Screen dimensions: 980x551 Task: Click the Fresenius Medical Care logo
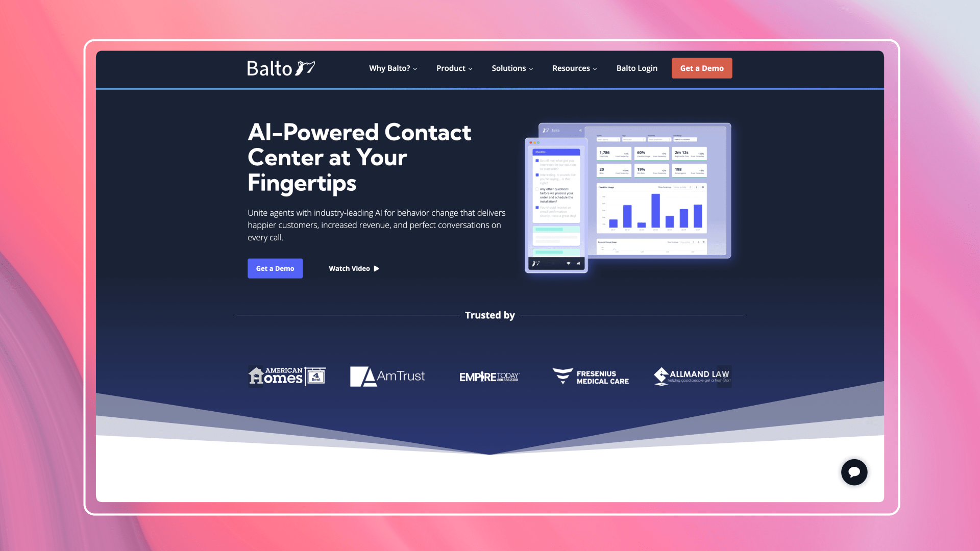point(590,375)
